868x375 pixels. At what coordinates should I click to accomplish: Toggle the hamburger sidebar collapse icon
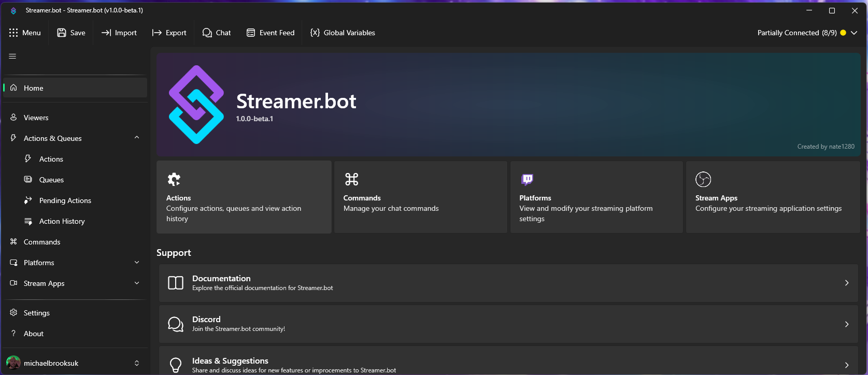(x=12, y=56)
